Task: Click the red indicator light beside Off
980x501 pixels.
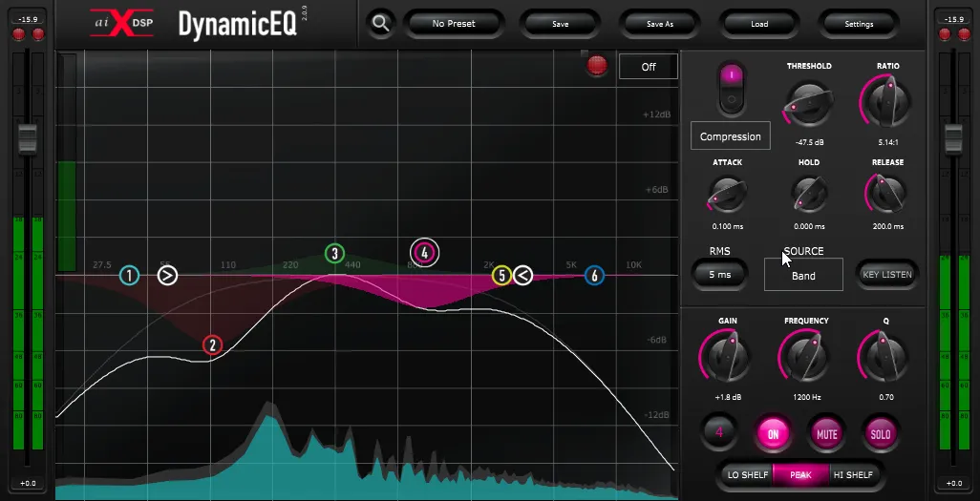Action: (597, 66)
